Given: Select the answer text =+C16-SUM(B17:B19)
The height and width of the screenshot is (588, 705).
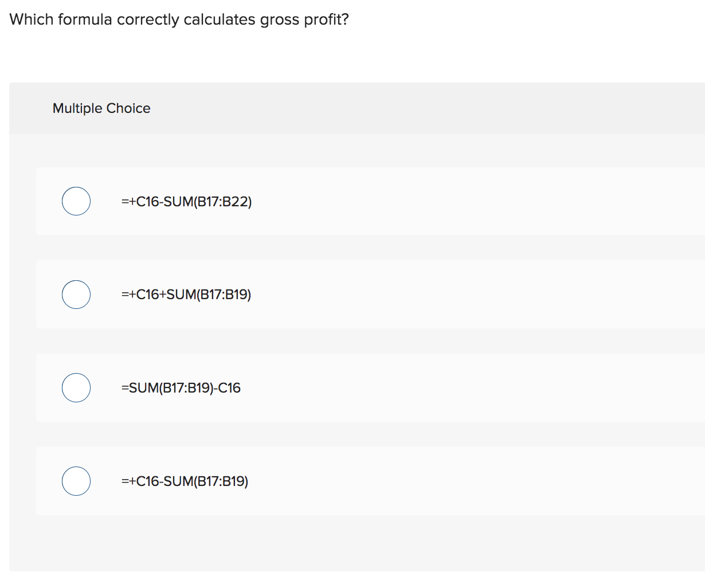Looking at the screenshot, I should point(185,481).
